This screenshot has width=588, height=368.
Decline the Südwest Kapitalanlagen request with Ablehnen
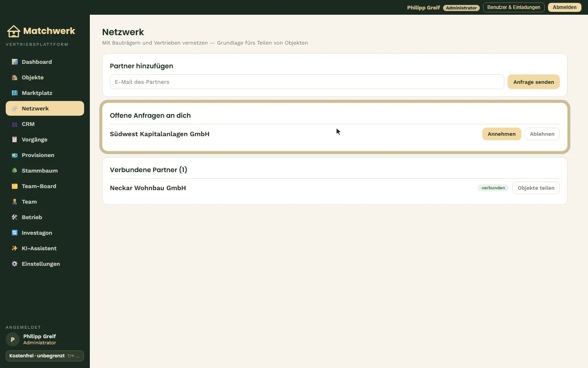(542, 134)
